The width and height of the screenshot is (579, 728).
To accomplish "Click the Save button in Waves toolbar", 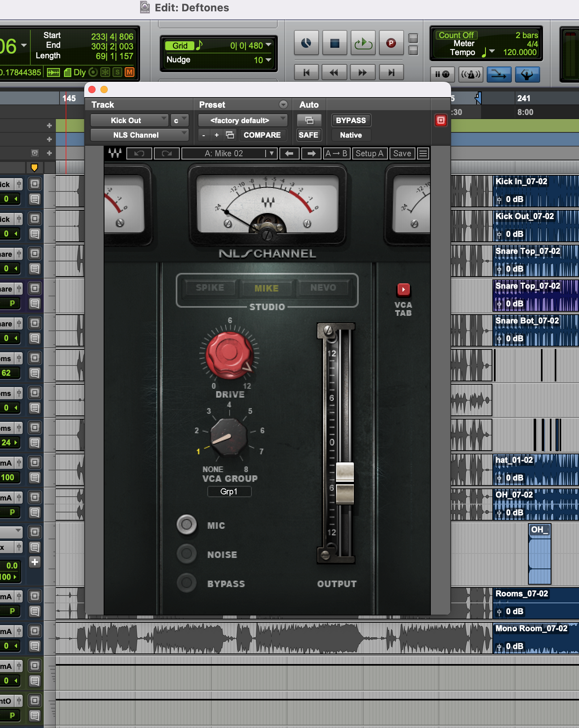I will (402, 153).
